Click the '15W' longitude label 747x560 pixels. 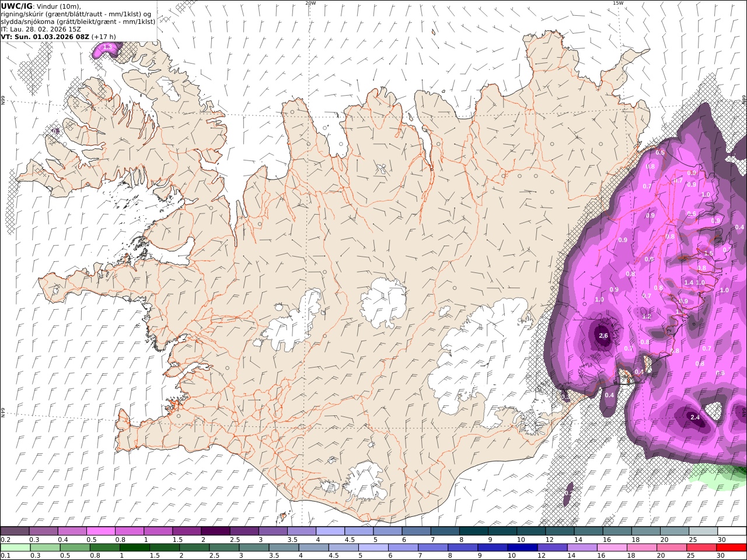pos(618,3)
